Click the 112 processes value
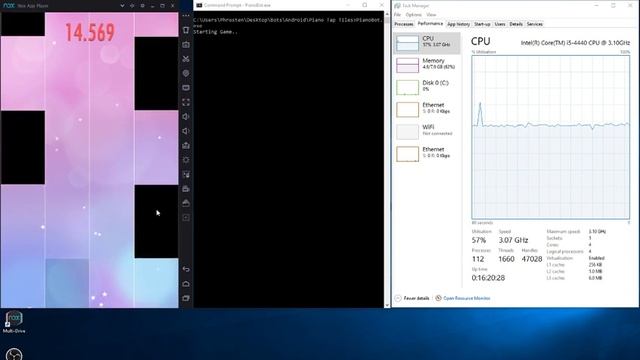Image resolution: width=640 pixels, height=360 pixels. pos(478,259)
